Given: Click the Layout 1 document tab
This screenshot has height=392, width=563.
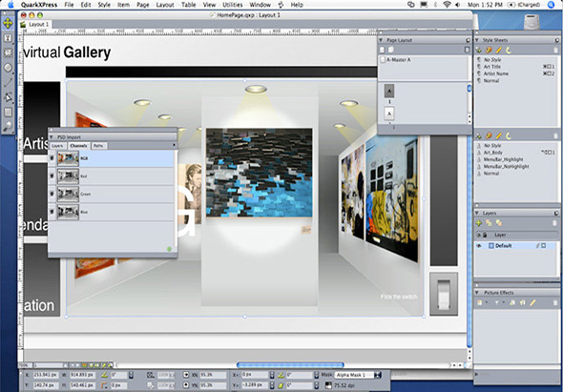Looking at the screenshot, I should point(35,25).
